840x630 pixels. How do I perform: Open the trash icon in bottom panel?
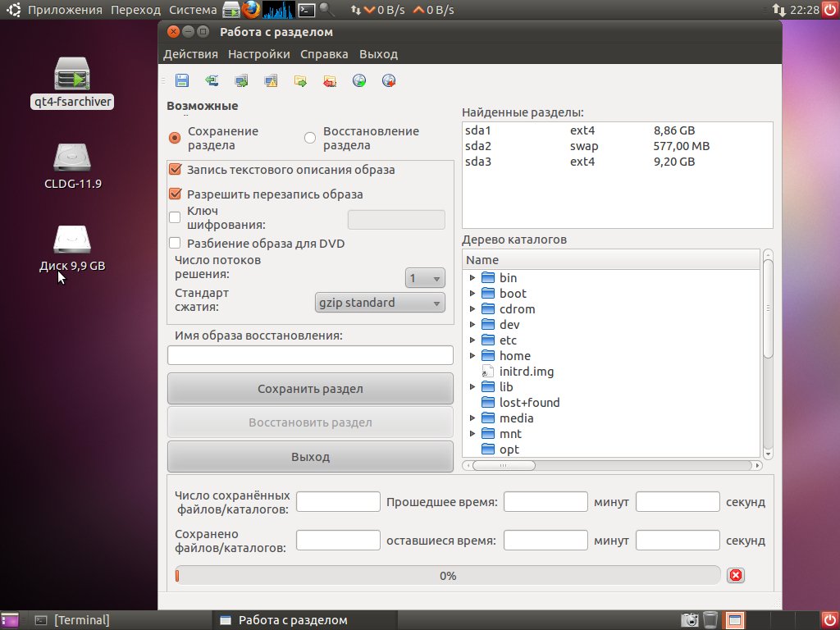(710, 620)
